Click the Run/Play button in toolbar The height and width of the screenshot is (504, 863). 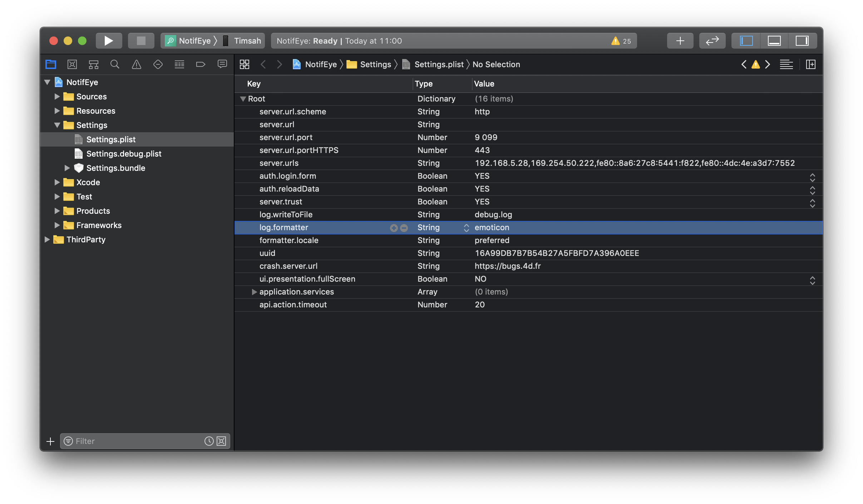108,41
